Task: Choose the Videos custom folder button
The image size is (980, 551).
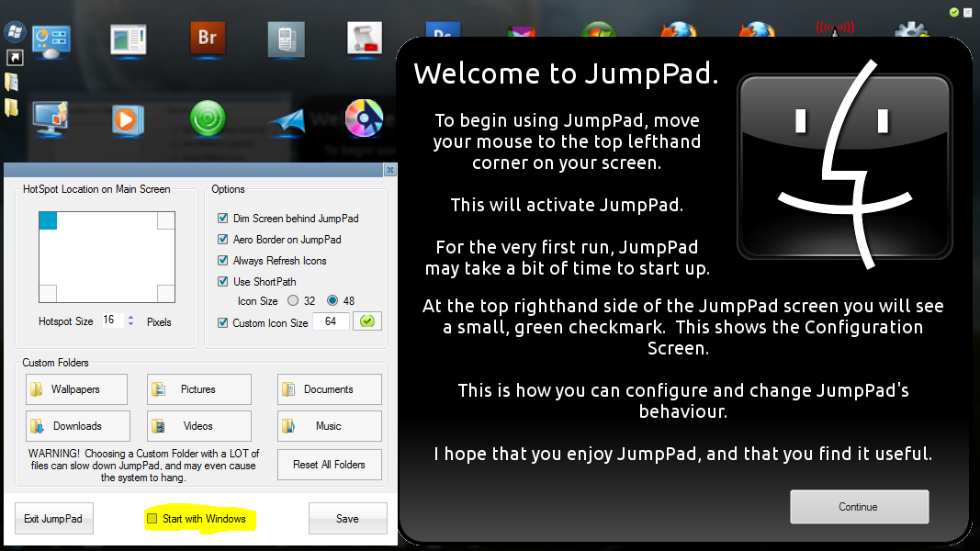Action: [199, 426]
